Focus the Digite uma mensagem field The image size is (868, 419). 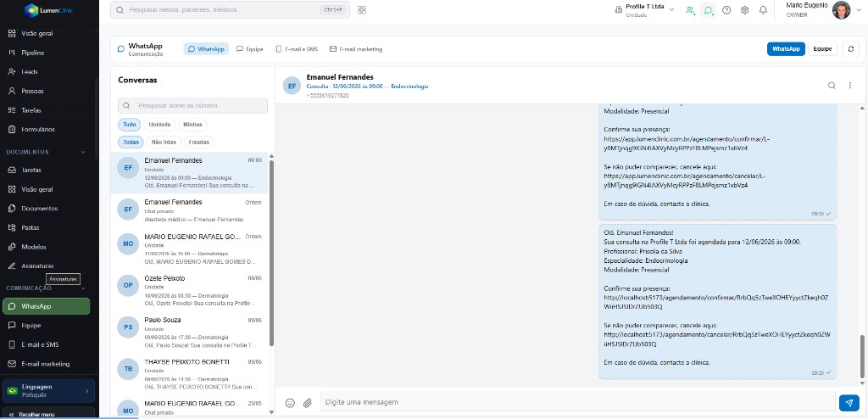click(x=576, y=402)
